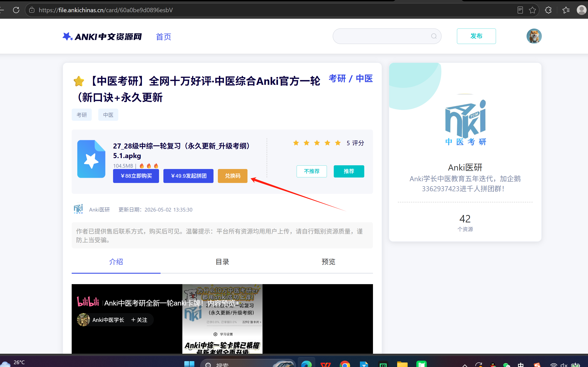The width and height of the screenshot is (588, 367).
Task: Click the ANKI中文资源网 site logo
Action: [x=102, y=36]
